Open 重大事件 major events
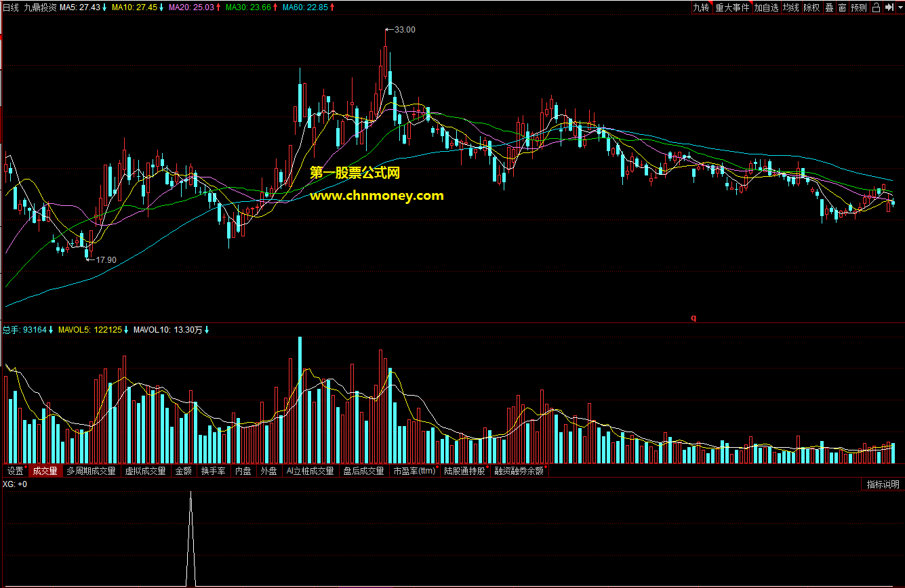Image resolution: width=905 pixels, height=588 pixels. (733, 8)
